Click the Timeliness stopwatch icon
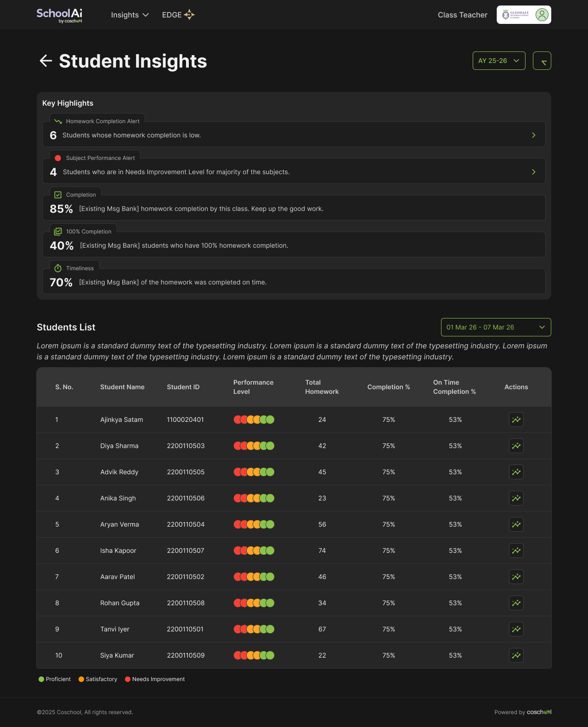 pyautogui.click(x=58, y=268)
